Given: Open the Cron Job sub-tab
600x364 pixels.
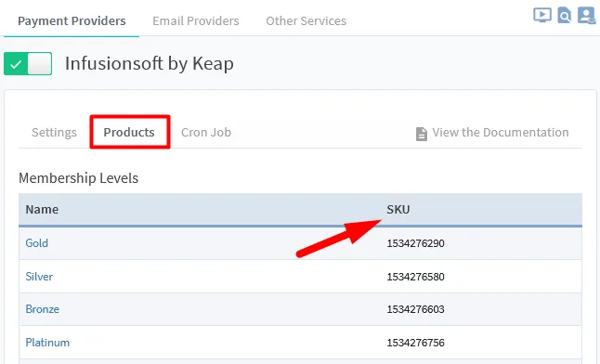Looking at the screenshot, I should [x=206, y=133].
